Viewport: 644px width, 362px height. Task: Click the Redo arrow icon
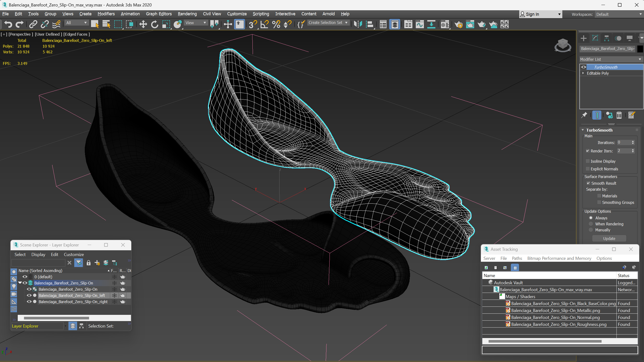point(19,24)
